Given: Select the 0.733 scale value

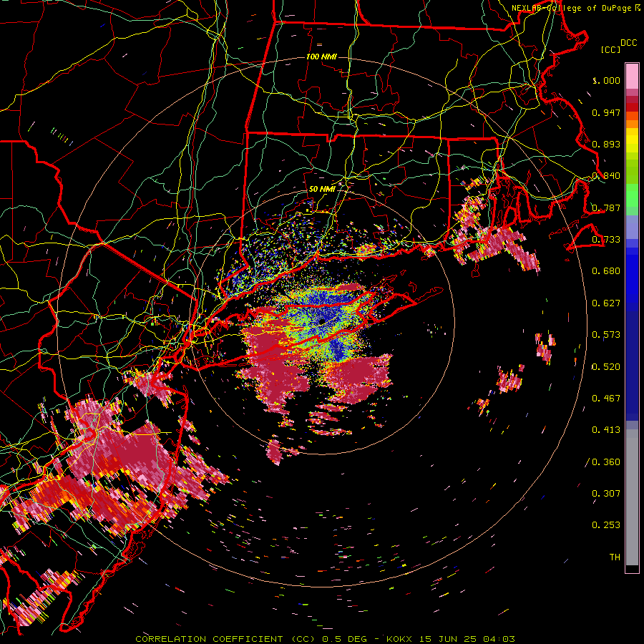Looking at the screenshot, I should (x=606, y=240).
